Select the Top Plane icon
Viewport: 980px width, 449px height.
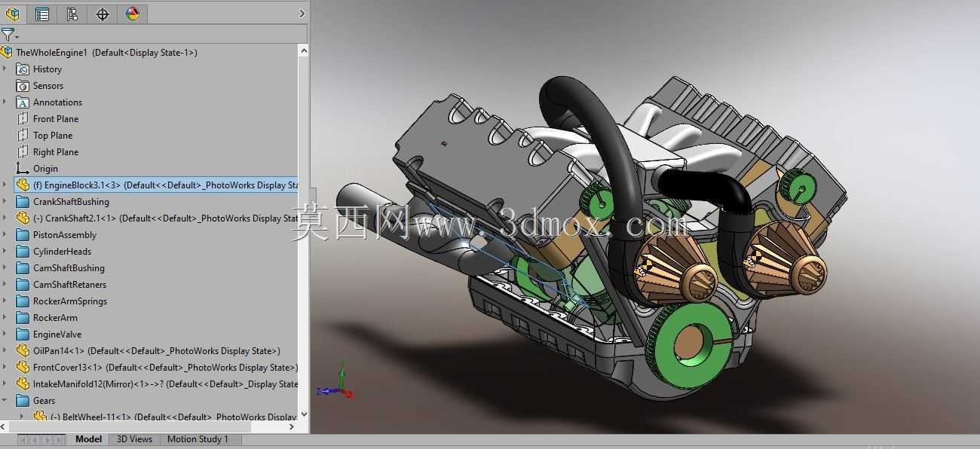pos(23,136)
